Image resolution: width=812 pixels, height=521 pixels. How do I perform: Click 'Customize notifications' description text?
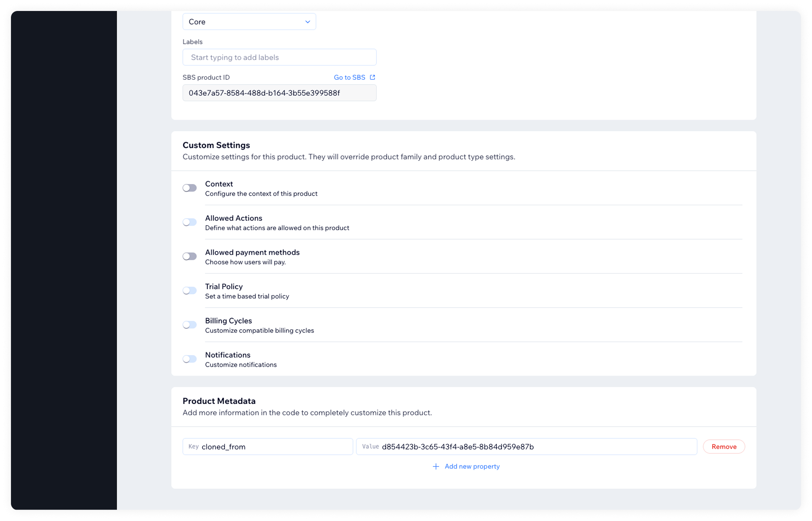241,365
